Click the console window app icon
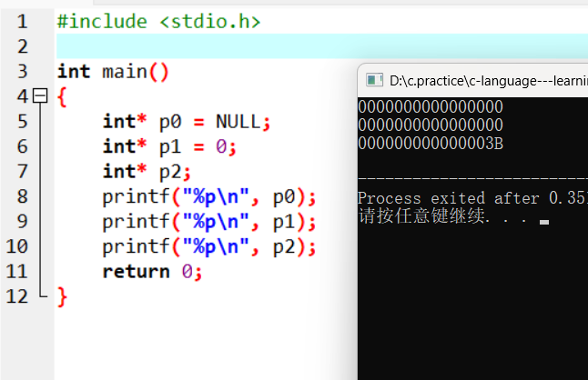 [x=374, y=80]
